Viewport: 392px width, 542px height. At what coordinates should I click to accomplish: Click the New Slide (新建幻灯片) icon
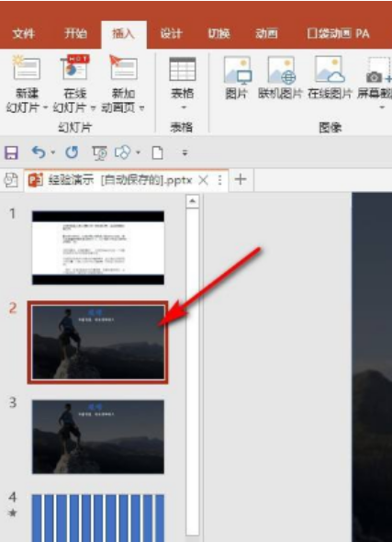tap(27, 68)
